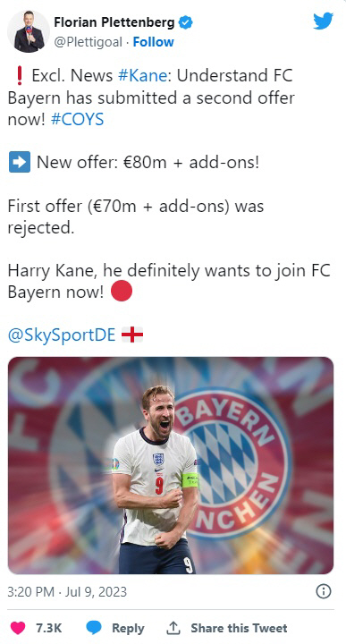The width and height of the screenshot is (346, 644).
Task: Open the #Kane hashtag
Action: pyautogui.click(x=142, y=75)
